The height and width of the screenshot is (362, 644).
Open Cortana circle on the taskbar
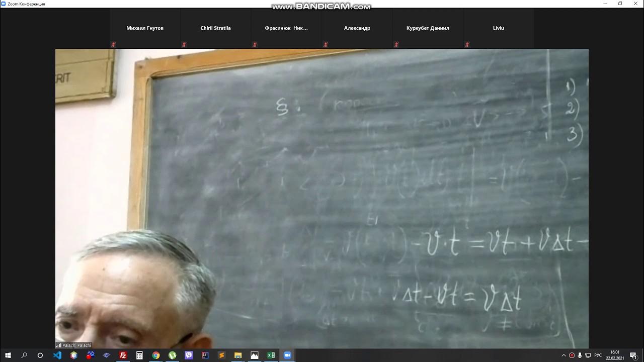point(40,355)
